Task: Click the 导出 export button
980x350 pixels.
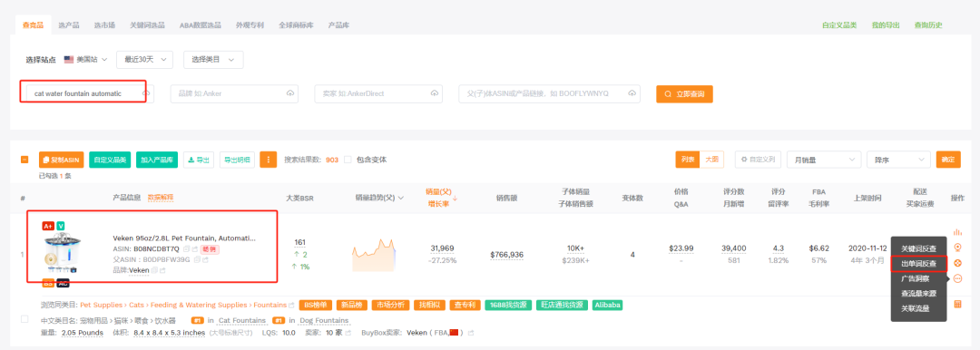Action: pyautogui.click(x=198, y=160)
